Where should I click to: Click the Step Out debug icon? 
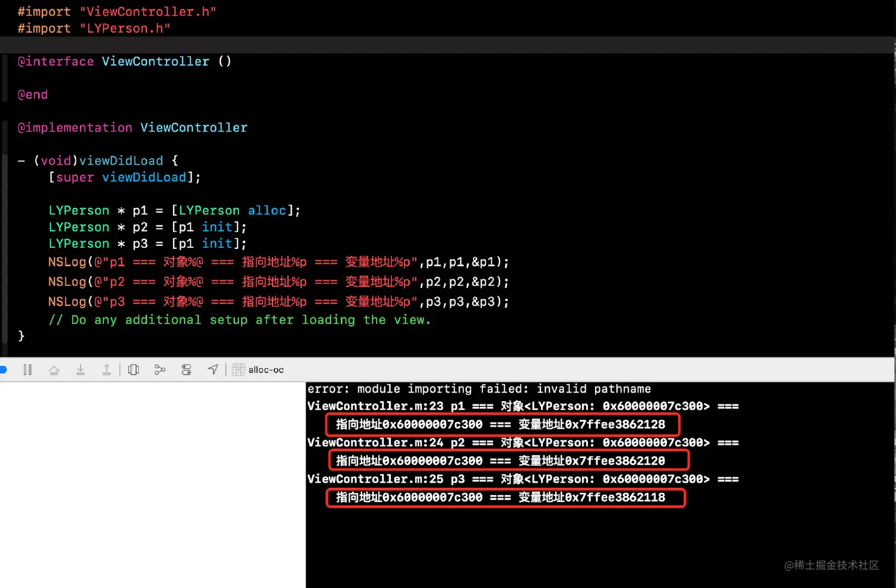click(x=107, y=370)
